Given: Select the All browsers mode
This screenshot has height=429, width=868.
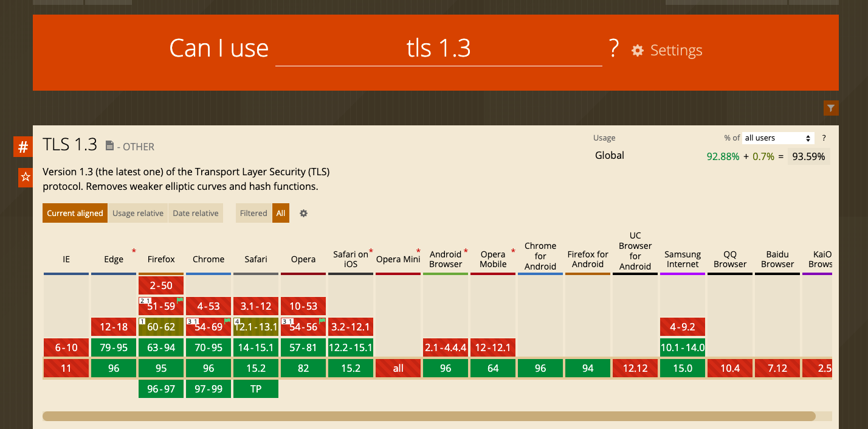Looking at the screenshot, I should (x=280, y=213).
